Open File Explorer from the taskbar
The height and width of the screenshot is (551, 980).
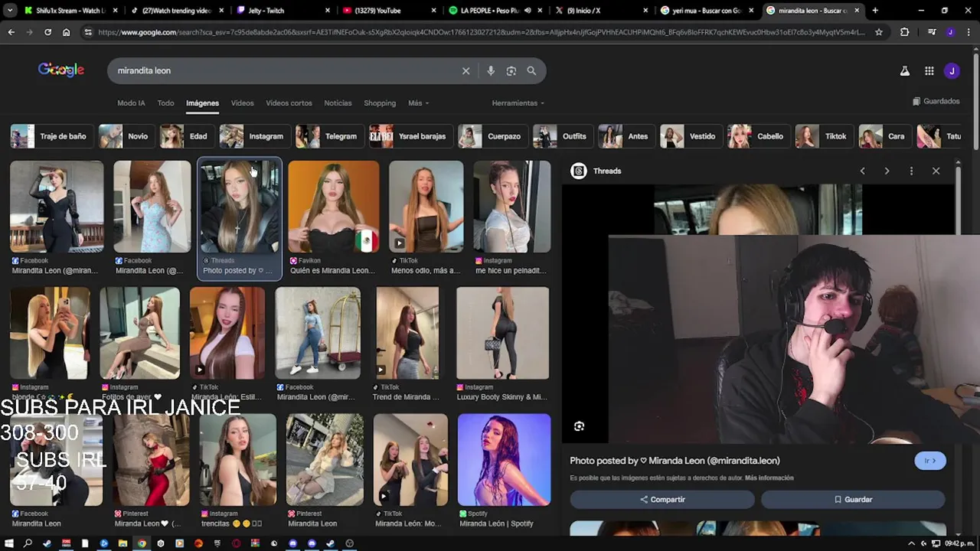pos(122,543)
